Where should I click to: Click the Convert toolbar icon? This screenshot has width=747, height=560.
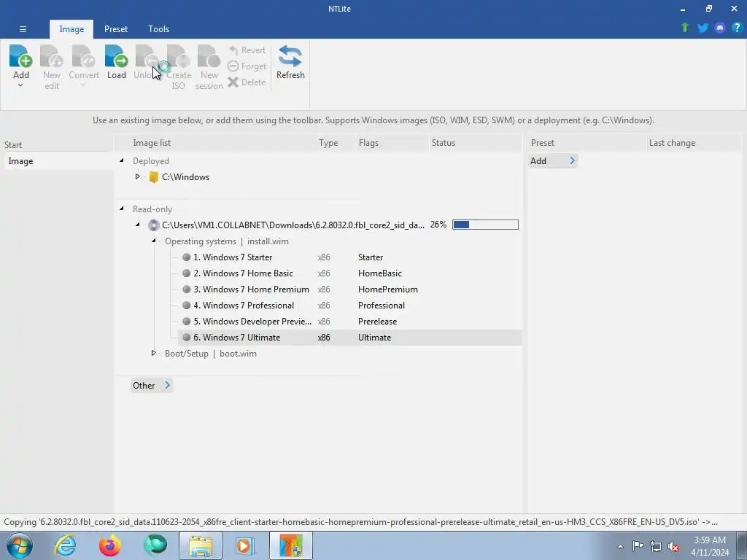(83, 56)
